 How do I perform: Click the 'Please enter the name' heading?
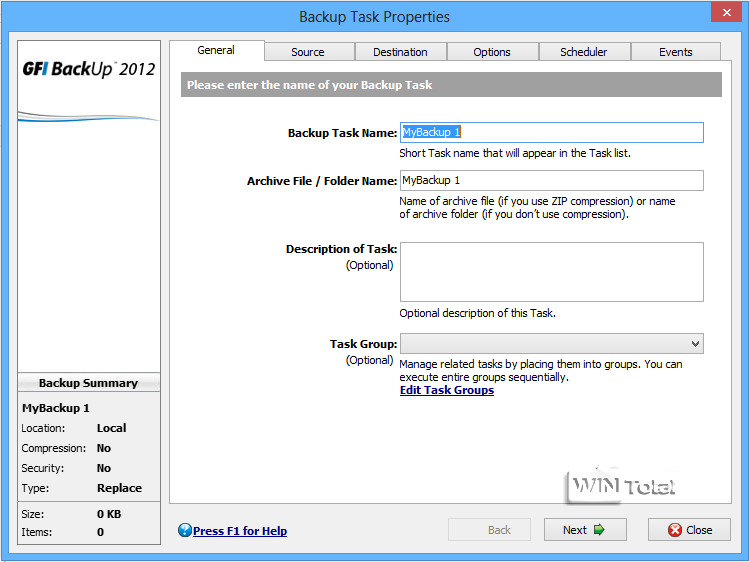click(310, 85)
